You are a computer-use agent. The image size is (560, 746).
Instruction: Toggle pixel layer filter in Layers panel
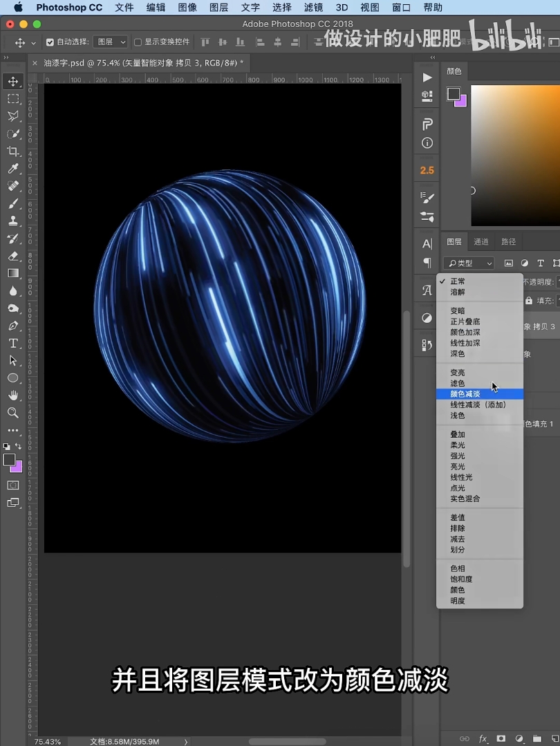[x=509, y=263]
